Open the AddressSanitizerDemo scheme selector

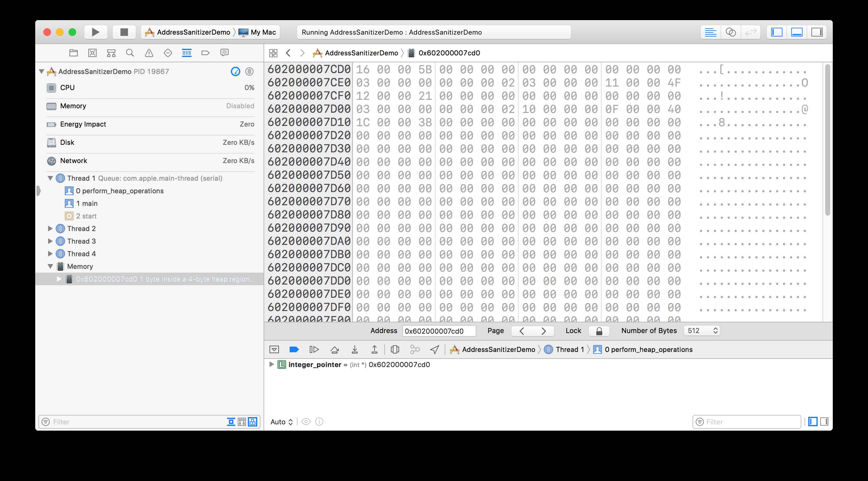(188, 32)
